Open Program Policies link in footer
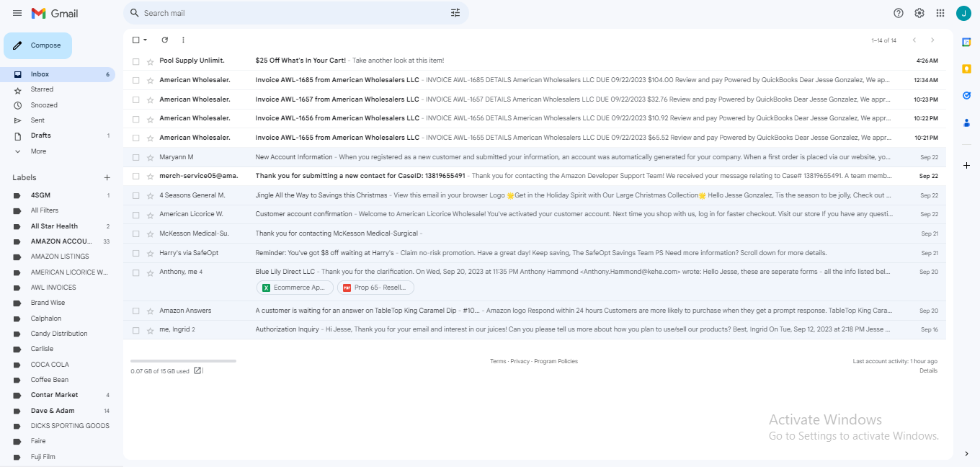Viewport: 980px width, 467px height. click(x=556, y=361)
